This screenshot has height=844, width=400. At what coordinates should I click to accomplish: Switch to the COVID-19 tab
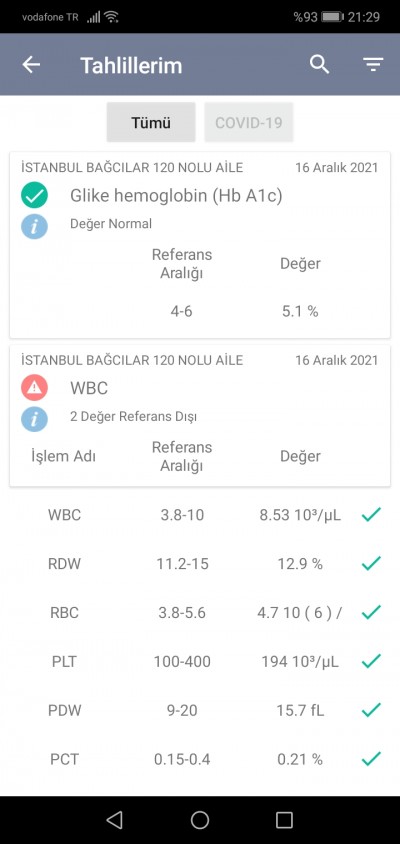(x=249, y=122)
